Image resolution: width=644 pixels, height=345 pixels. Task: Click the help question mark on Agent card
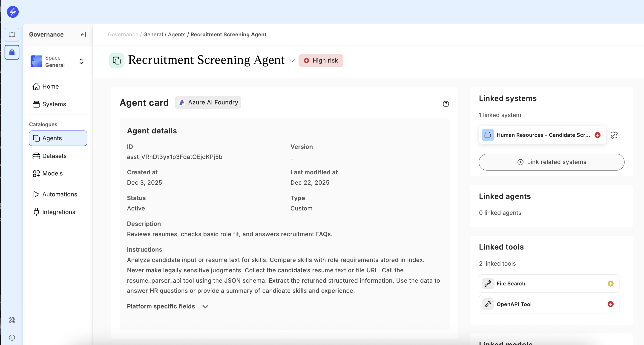446,104
